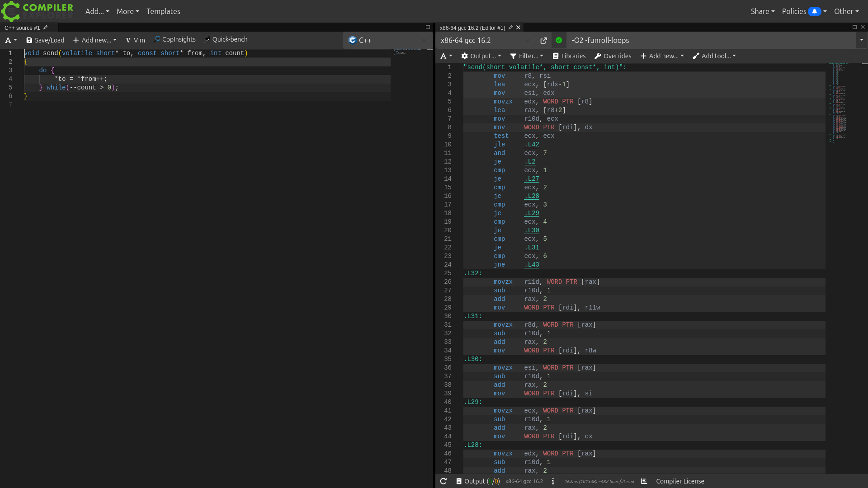
Task: Open compiler Overrides
Action: click(x=613, y=56)
